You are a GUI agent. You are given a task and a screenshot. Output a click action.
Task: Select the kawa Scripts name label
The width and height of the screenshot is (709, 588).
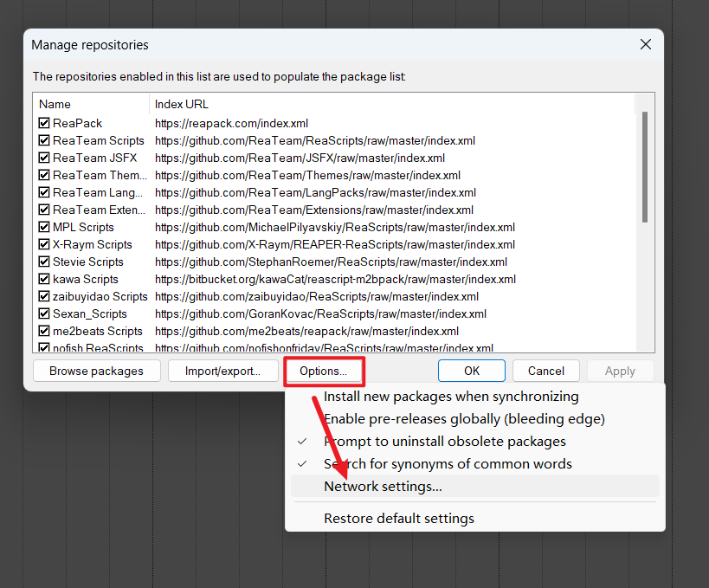[x=86, y=279]
